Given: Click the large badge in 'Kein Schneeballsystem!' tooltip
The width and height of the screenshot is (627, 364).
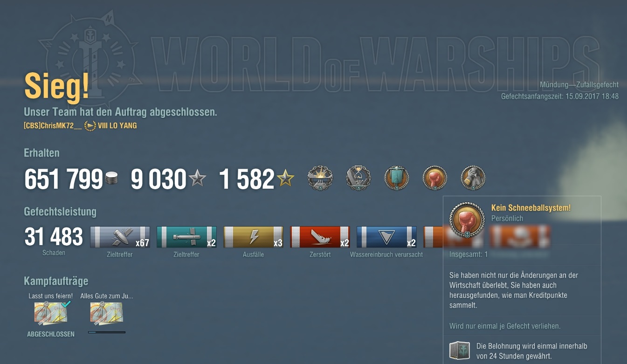Looking at the screenshot, I should [467, 220].
